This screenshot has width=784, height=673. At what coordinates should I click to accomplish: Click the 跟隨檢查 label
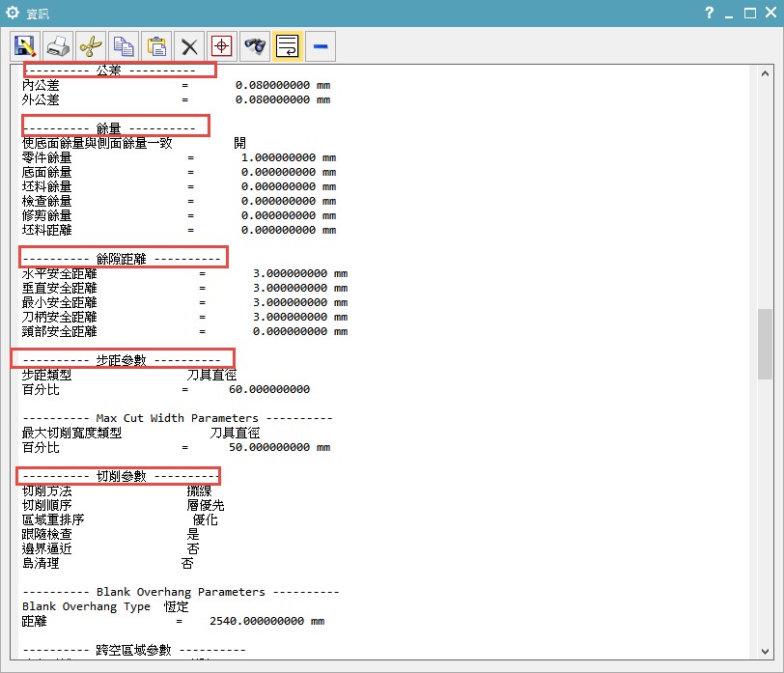pyautogui.click(x=47, y=534)
